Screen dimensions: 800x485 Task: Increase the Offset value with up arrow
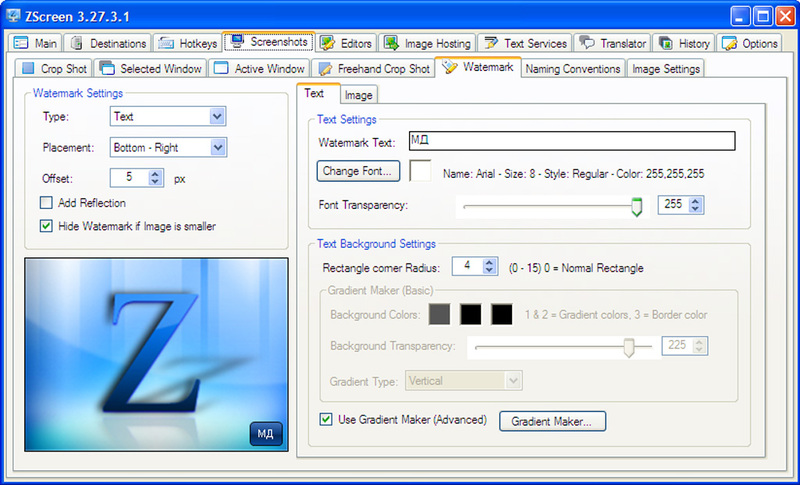pyautogui.click(x=156, y=174)
